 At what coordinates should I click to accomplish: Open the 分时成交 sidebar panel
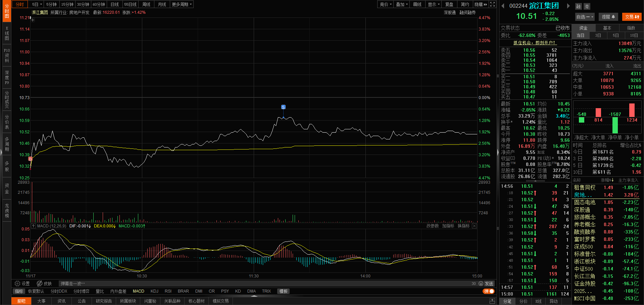click(7, 100)
